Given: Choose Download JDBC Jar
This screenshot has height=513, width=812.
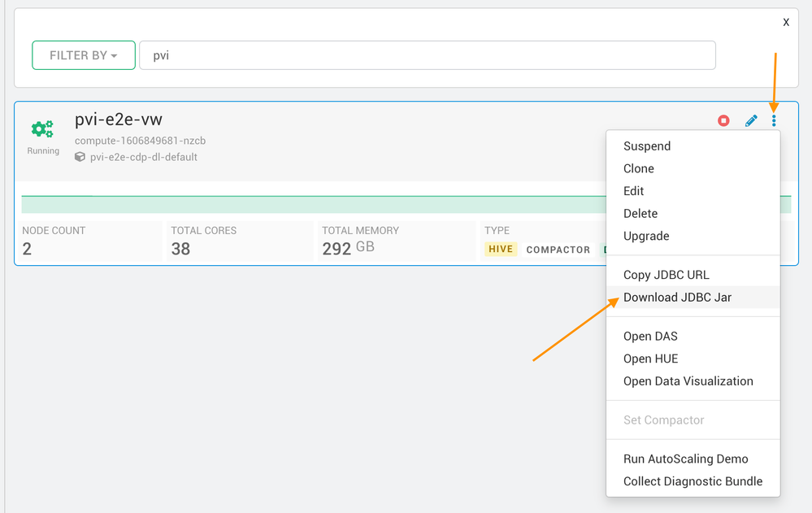Looking at the screenshot, I should tap(678, 298).
